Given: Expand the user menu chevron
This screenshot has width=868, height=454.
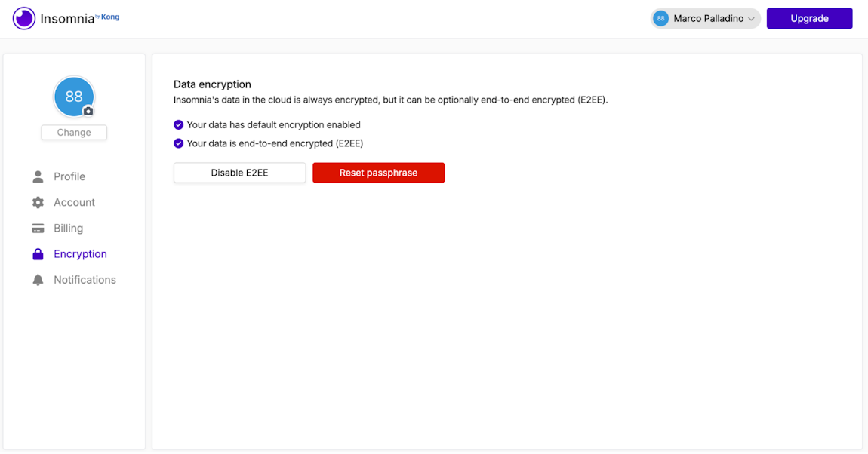Looking at the screenshot, I should [750, 18].
